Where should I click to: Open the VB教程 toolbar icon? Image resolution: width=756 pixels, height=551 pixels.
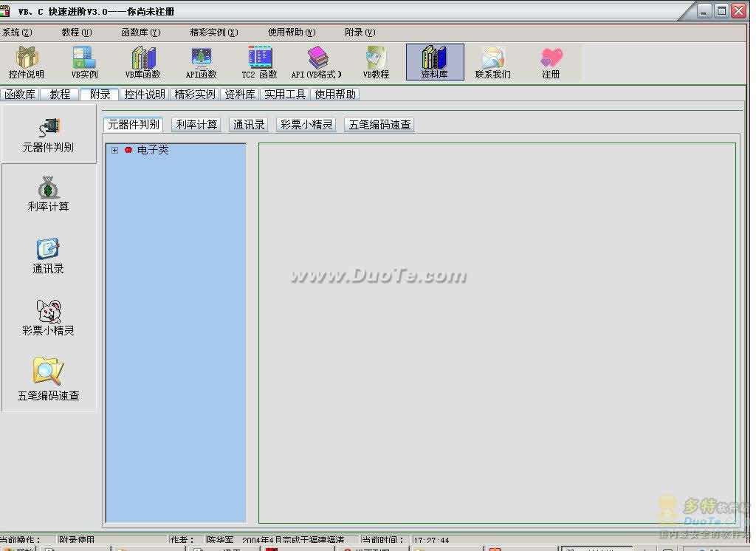[x=376, y=58]
